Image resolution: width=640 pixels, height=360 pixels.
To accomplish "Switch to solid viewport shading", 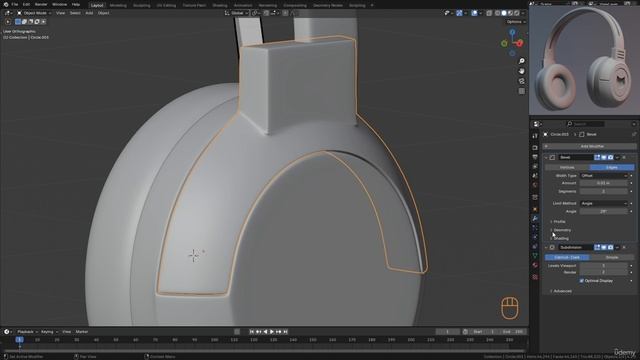I will [504, 13].
